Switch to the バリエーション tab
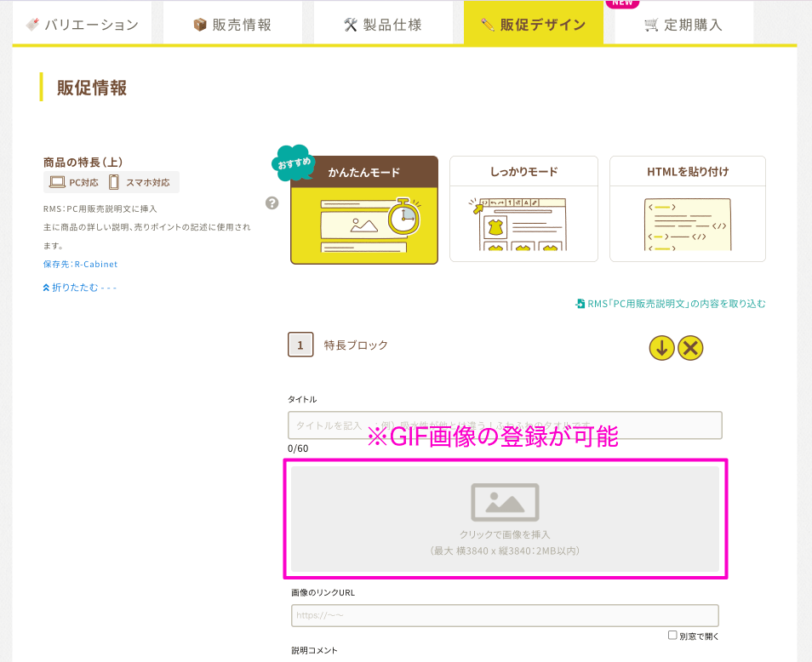This screenshot has height=662, width=812. (x=83, y=24)
